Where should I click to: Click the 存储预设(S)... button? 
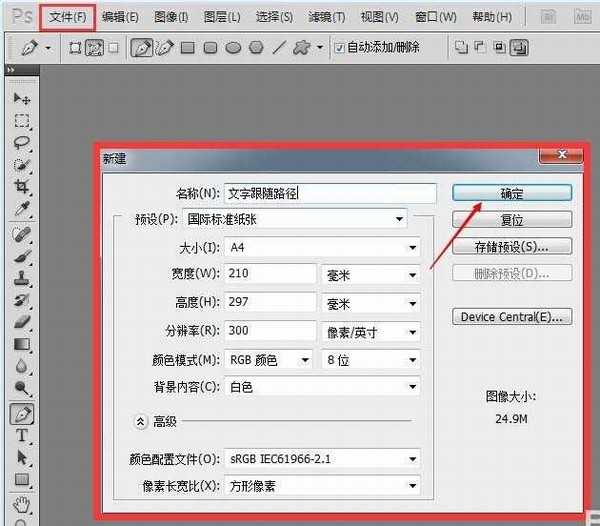511,246
